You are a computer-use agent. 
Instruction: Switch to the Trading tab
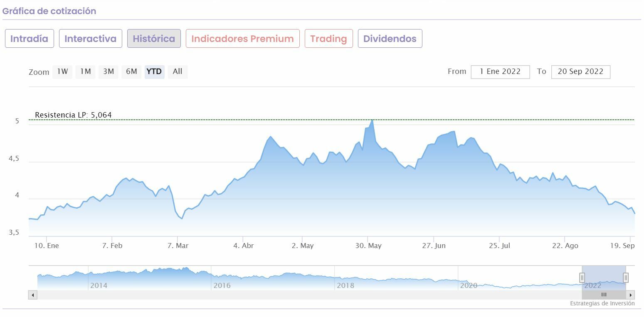328,39
